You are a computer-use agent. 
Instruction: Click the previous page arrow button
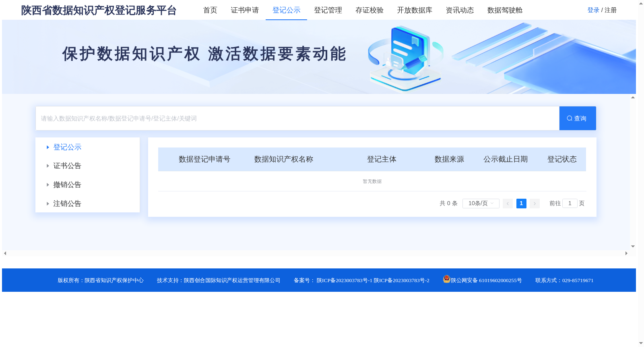508,204
